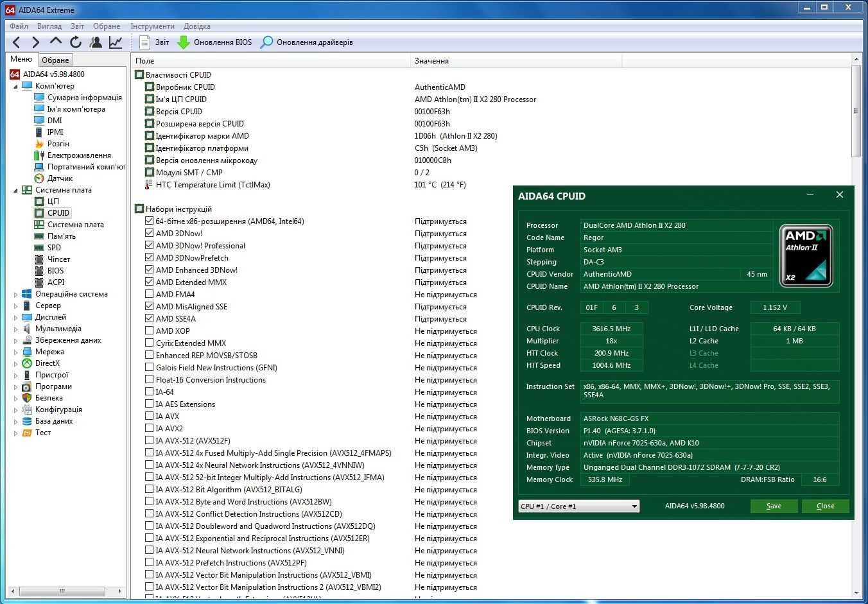This screenshot has width=868, height=604.
Task: Expand the Мультимедіа tree node
Action: [x=16, y=329]
